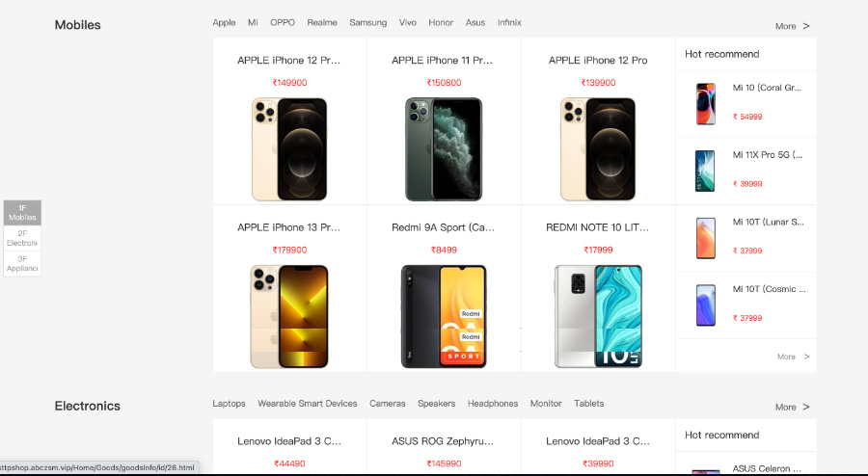This screenshot has width=868, height=476.
Task: Select the Apple brand filter
Action: 224,23
